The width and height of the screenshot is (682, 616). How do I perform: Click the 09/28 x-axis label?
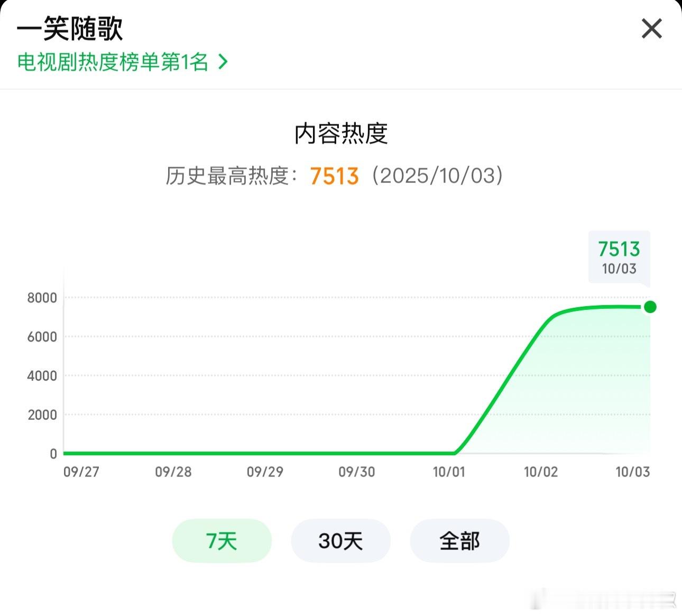[x=173, y=472]
